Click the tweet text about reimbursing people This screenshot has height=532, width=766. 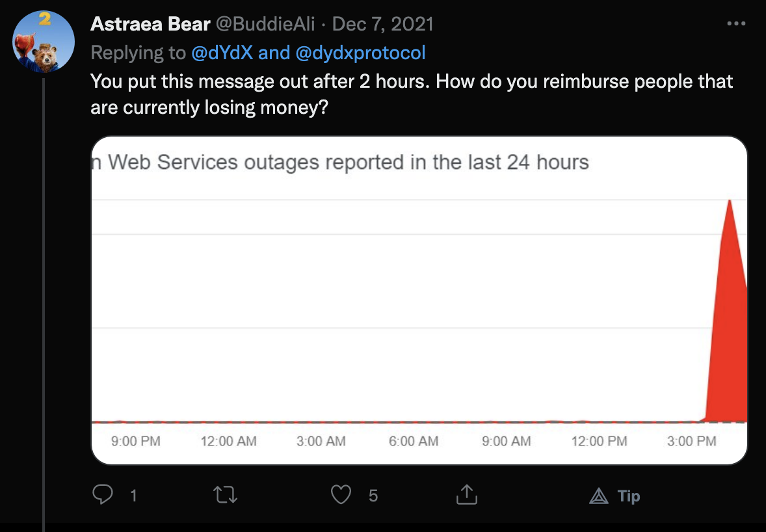tap(411, 94)
